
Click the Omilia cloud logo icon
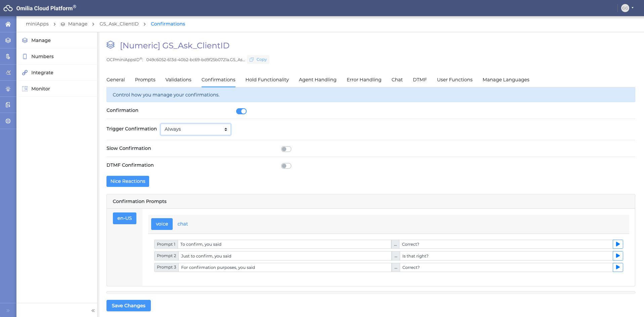[x=8, y=8]
